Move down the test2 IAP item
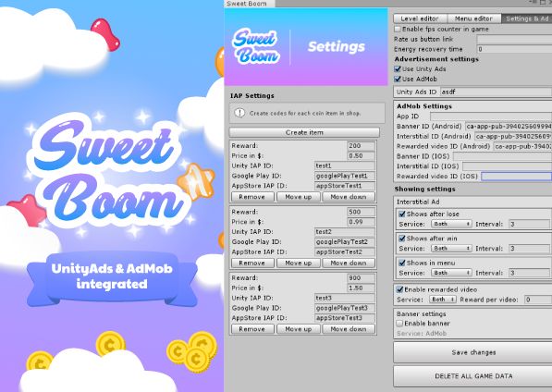This screenshot has width=552, height=392. tap(349, 263)
